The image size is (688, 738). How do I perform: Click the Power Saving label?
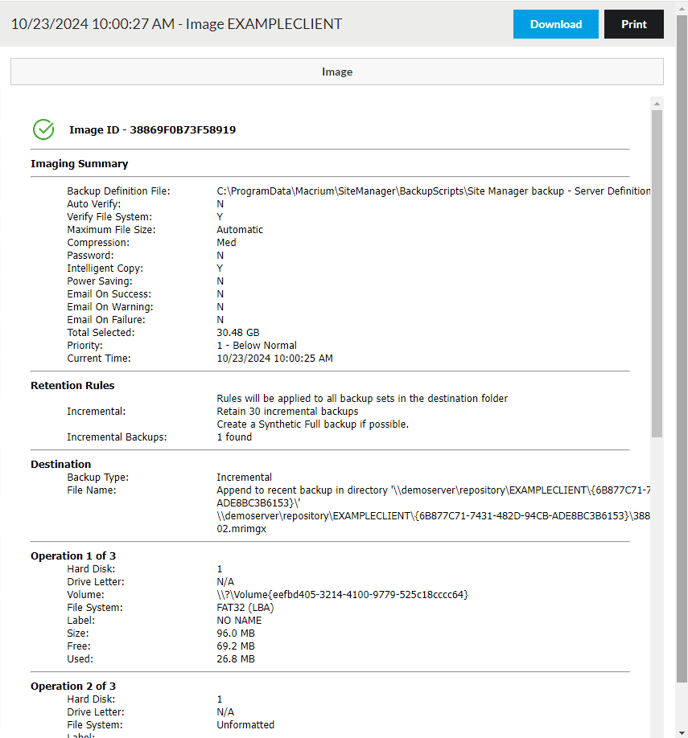coord(100,281)
